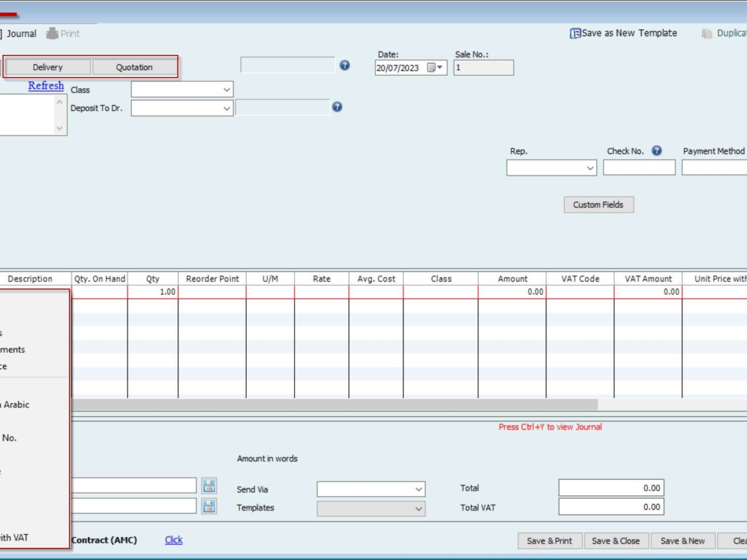Click the Quotation button
The image size is (747, 560).
[x=134, y=67]
